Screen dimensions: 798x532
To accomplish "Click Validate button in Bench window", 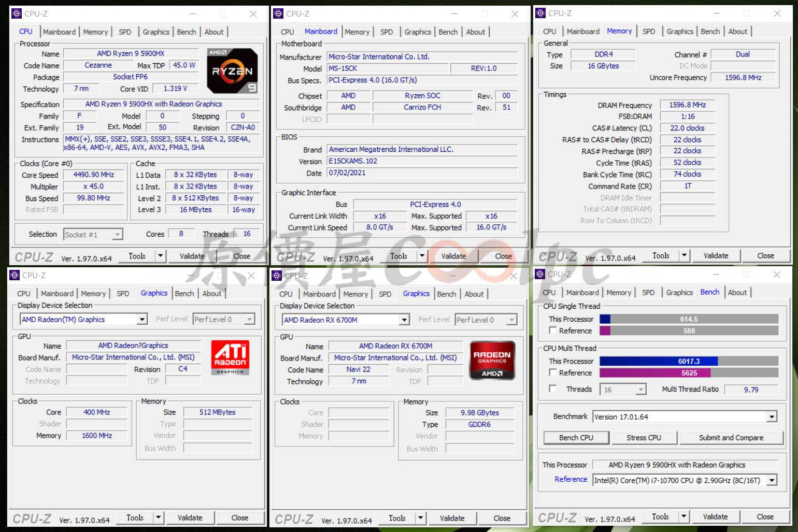I will coord(715,516).
